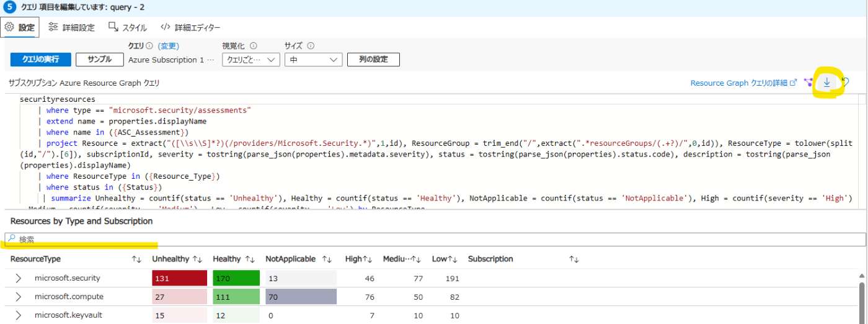
Task: Click into the 検索 search field
Action: pos(435,239)
